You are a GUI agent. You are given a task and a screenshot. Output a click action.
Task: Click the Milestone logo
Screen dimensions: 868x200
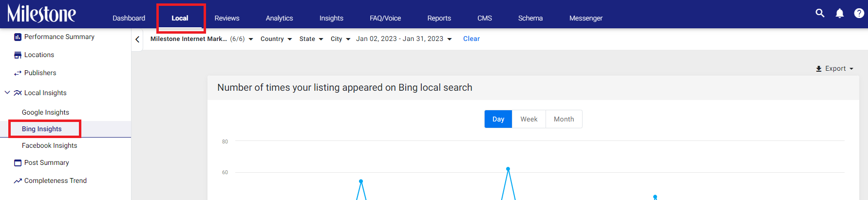tap(41, 14)
